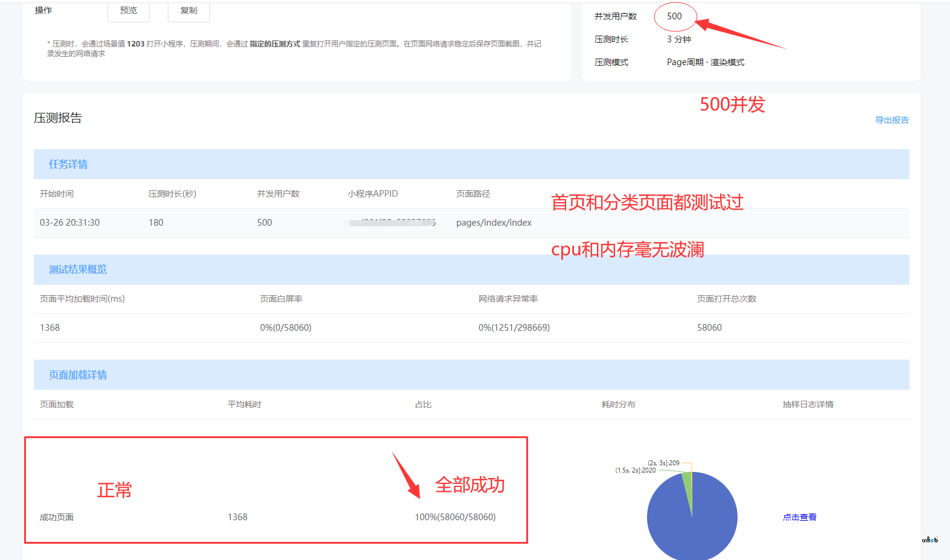Click the 开始时间 column header

click(57, 194)
